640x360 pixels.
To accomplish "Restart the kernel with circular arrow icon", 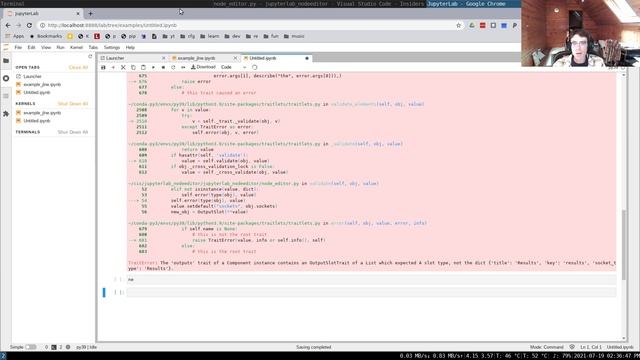I will [x=173, y=67].
